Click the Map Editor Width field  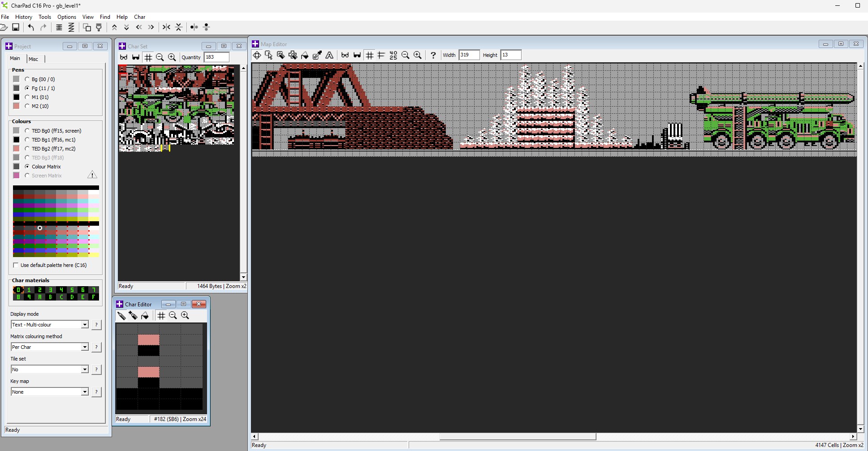(x=469, y=55)
